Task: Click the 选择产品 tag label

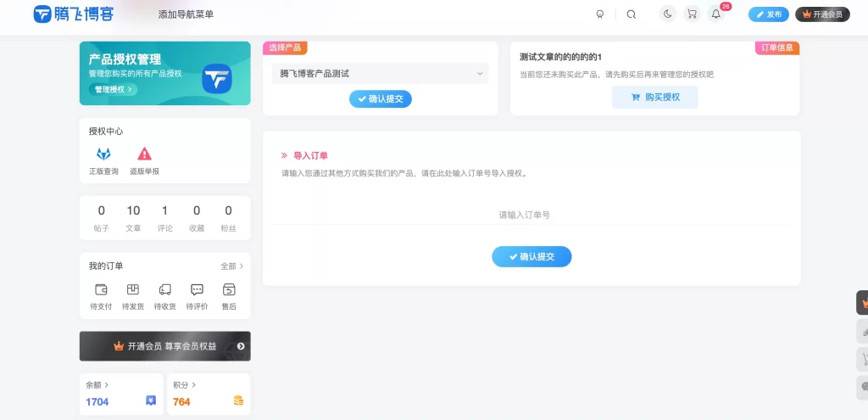Action: 285,48
